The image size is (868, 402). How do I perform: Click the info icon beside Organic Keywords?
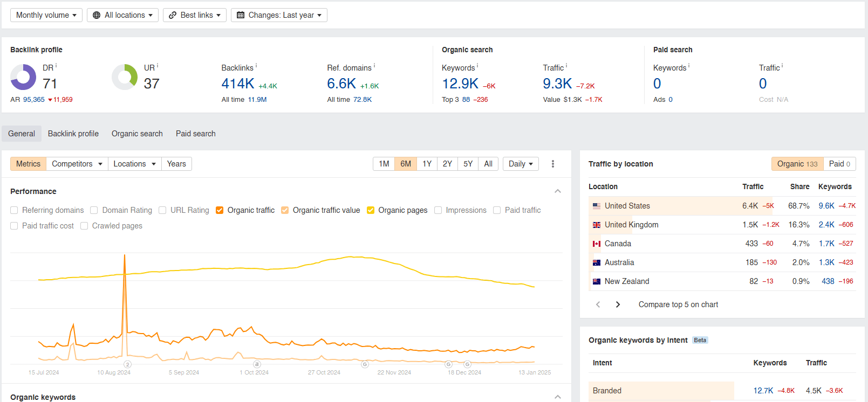click(477, 66)
